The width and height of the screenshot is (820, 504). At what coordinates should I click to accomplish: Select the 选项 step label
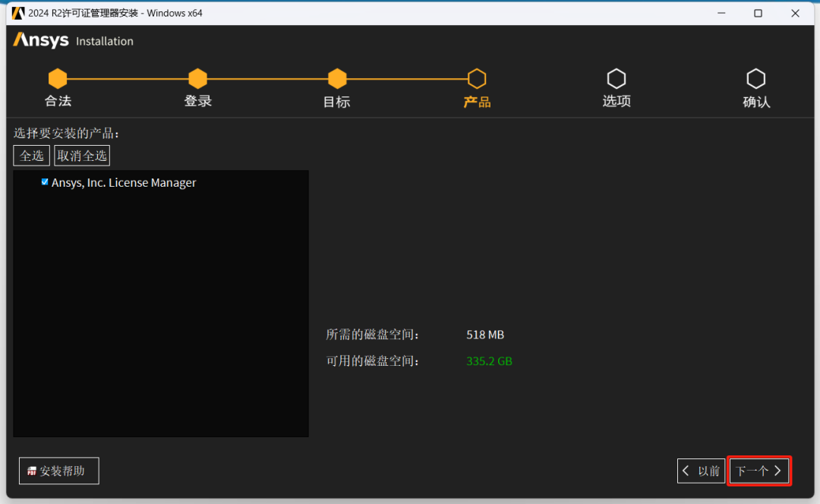click(x=617, y=102)
